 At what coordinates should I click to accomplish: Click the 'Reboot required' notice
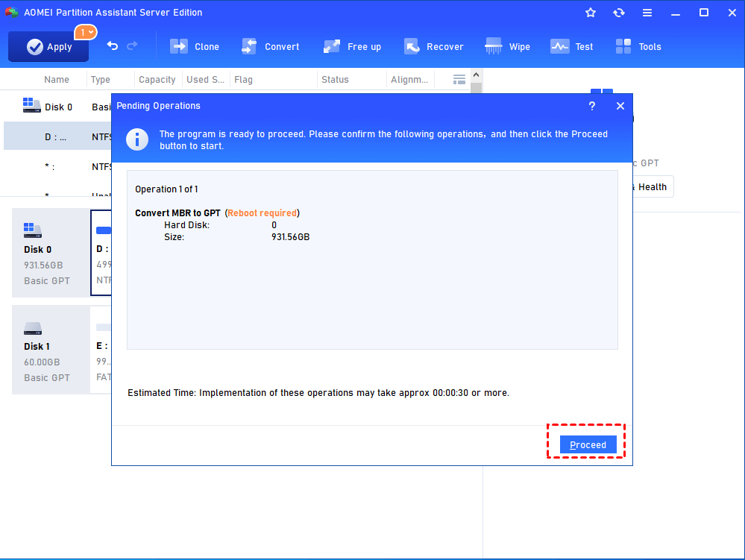[263, 213]
